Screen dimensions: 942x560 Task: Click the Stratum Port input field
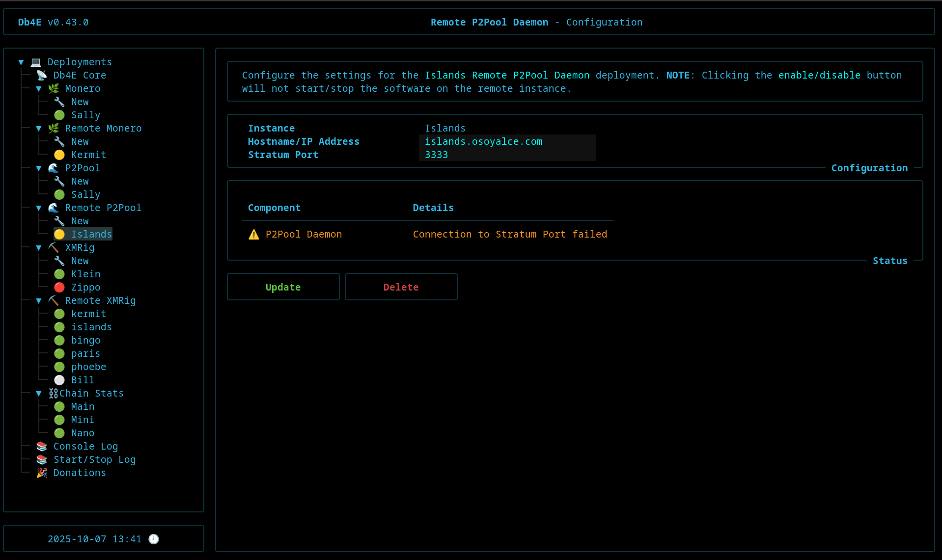pos(507,155)
